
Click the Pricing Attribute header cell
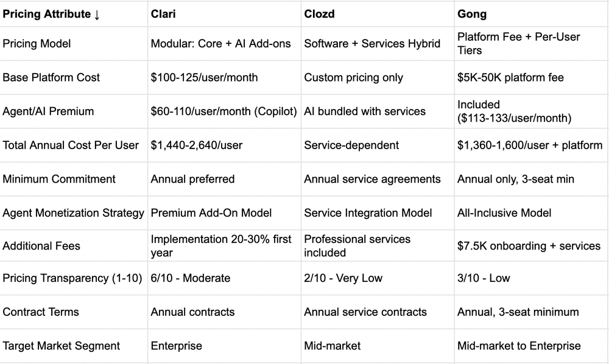coord(74,14)
